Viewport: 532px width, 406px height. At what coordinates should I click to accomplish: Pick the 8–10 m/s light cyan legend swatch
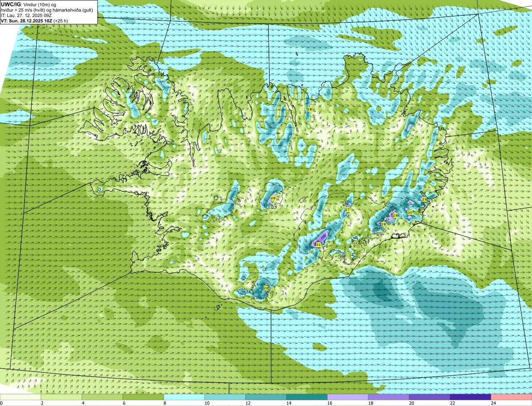pyautogui.click(x=185, y=397)
